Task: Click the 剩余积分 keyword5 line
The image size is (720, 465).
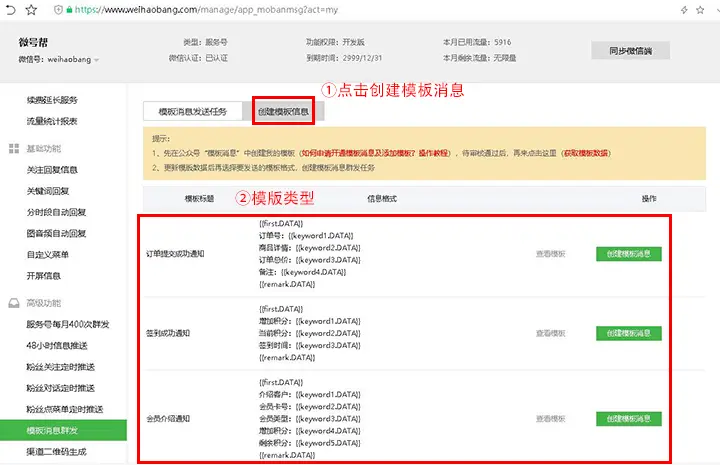Action: pyautogui.click(x=309, y=443)
